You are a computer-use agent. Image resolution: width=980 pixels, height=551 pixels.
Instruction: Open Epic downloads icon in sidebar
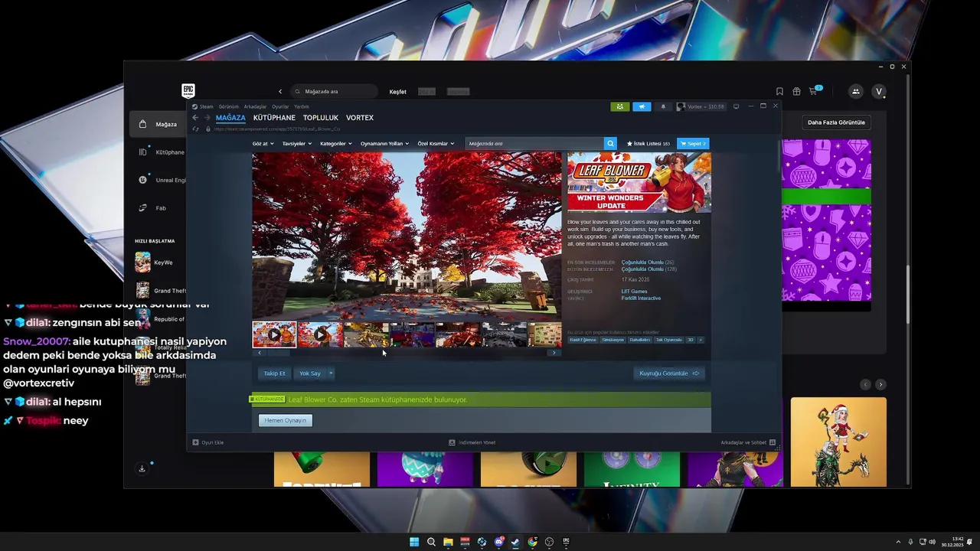tap(142, 468)
